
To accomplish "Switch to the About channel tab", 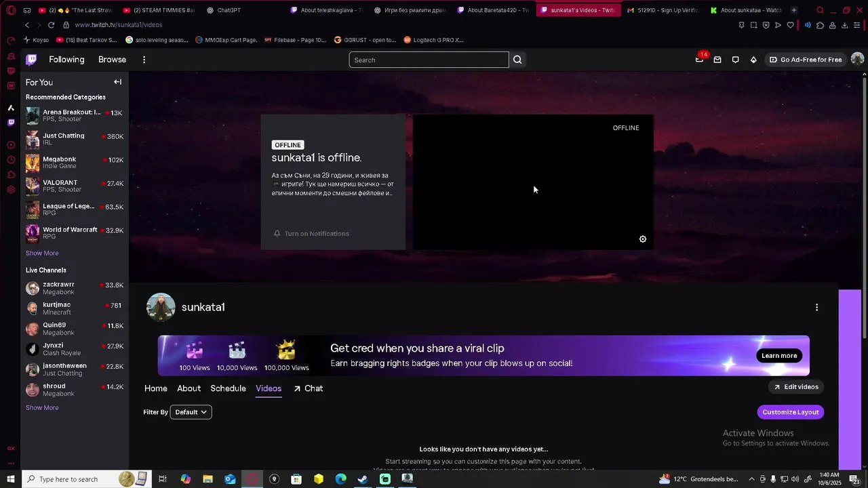I will point(189,388).
